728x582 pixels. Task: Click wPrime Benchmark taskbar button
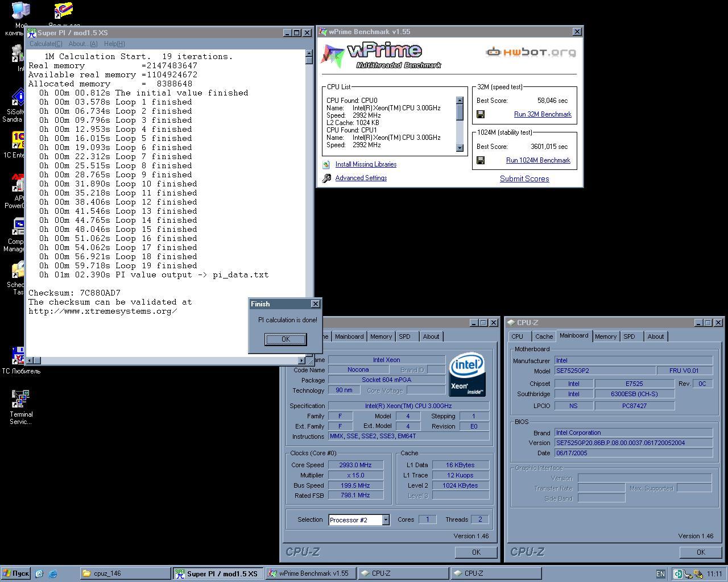(310, 573)
